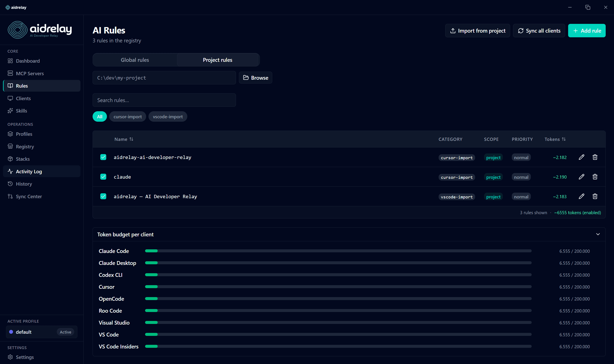Click the 3 rules shown text
Viewport: 614px width, 364px height.
pos(533,213)
